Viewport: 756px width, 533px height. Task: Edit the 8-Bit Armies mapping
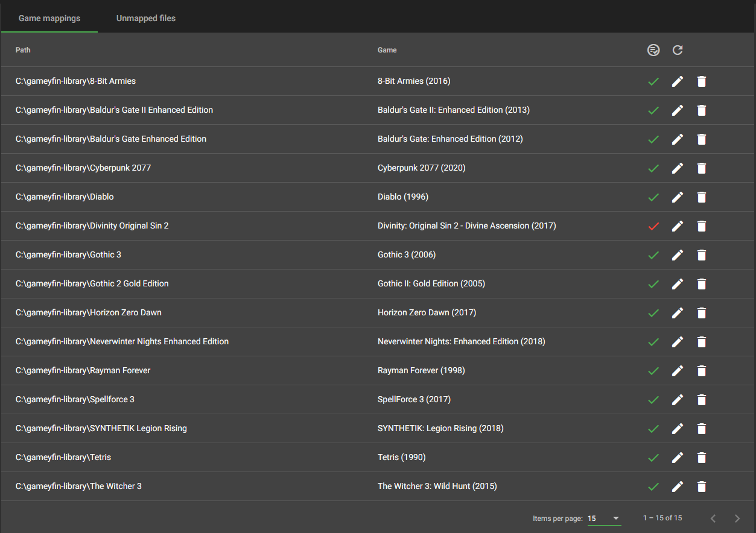[x=678, y=81]
